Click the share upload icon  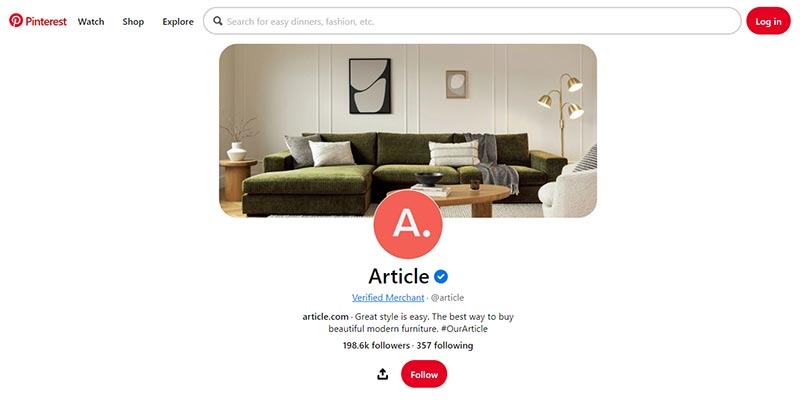[x=383, y=374]
